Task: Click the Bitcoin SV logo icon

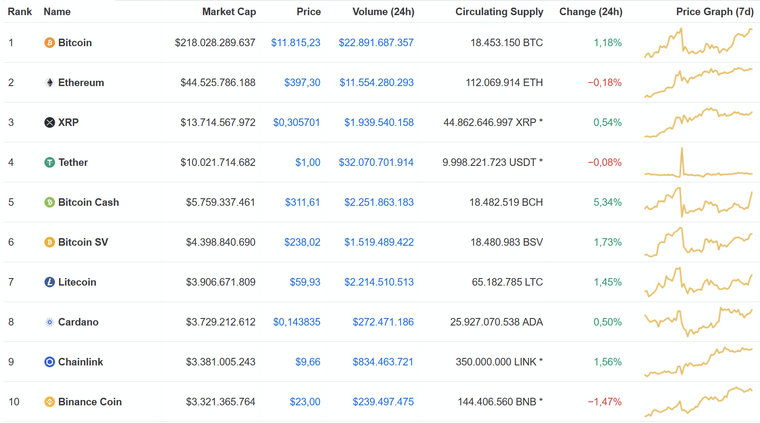Action: (x=49, y=242)
